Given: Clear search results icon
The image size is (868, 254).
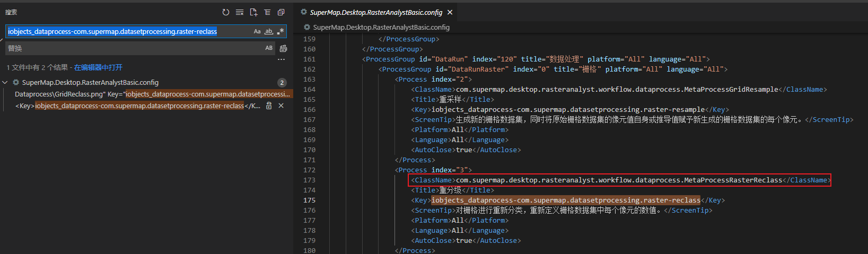Looking at the screenshot, I should click(240, 12).
